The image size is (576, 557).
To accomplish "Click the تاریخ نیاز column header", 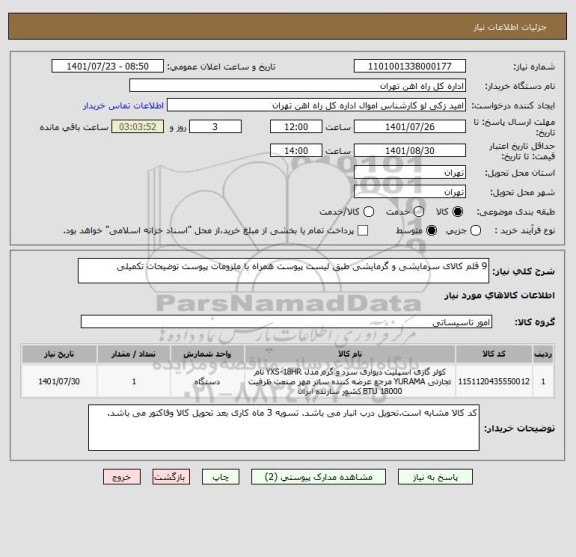I will (59, 354).
